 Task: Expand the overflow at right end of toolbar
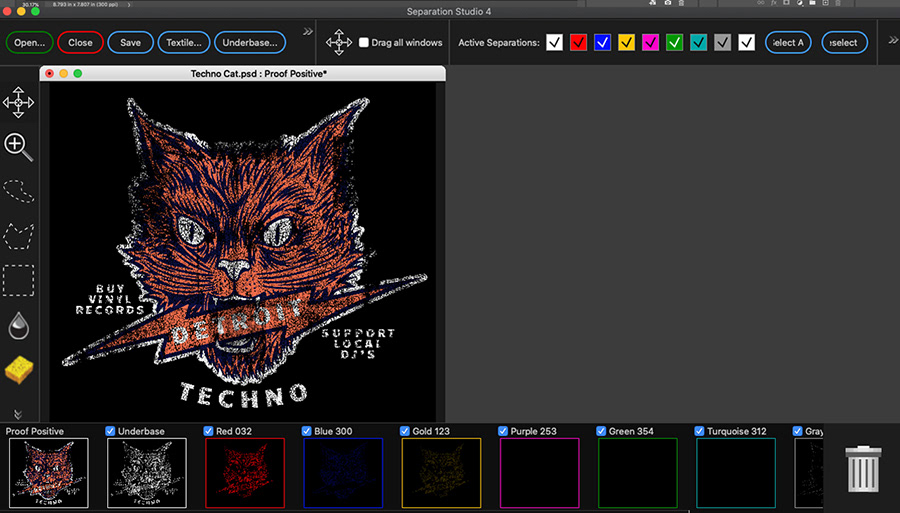click(x=893, y=40)
